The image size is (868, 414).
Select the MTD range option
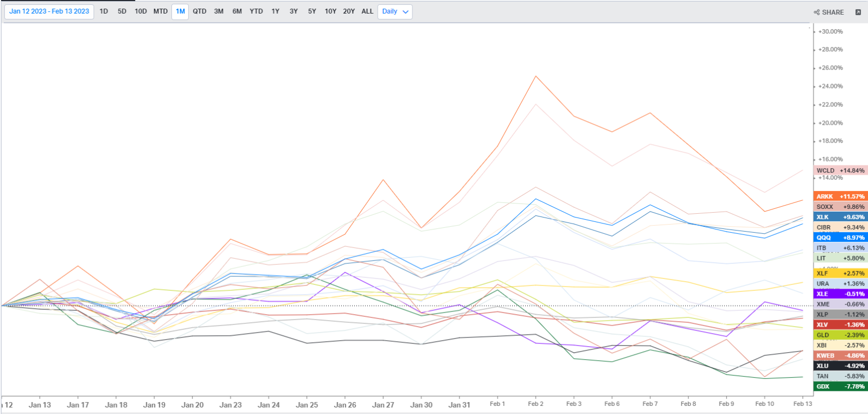tap(161, 11)
